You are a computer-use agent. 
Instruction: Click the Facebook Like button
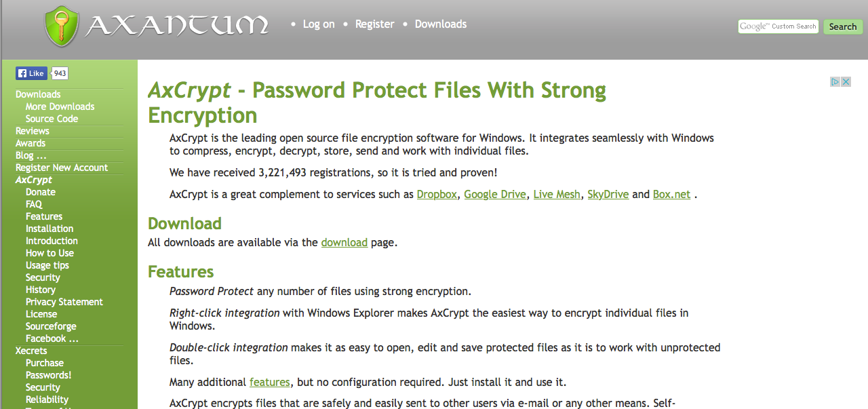(x=31, y=73)
